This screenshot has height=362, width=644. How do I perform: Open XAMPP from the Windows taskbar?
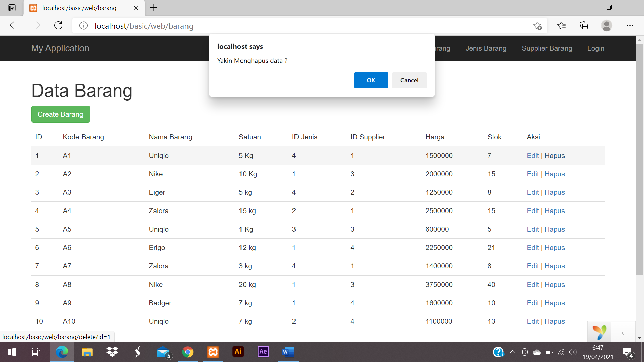(213, 352)
